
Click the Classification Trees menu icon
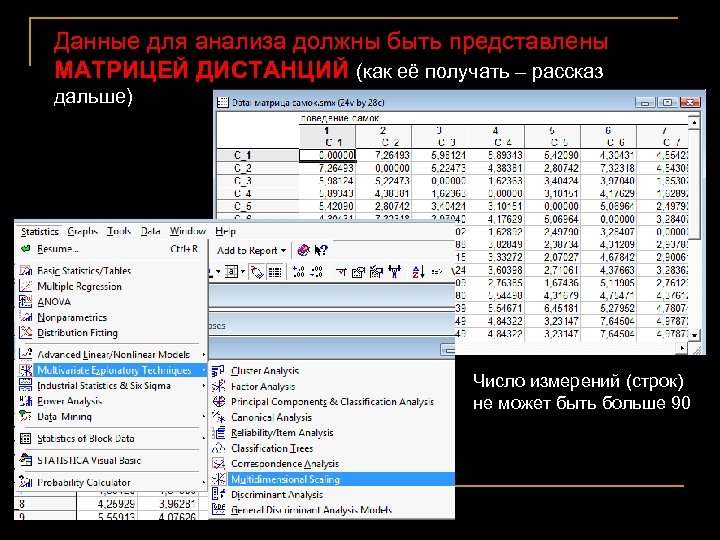[x=219, y=448]
